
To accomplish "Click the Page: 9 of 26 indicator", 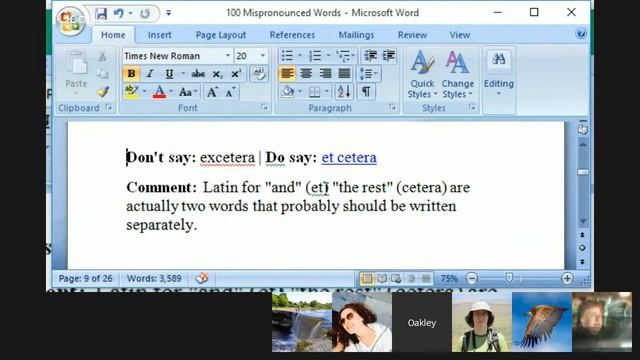I will [85, 278].
